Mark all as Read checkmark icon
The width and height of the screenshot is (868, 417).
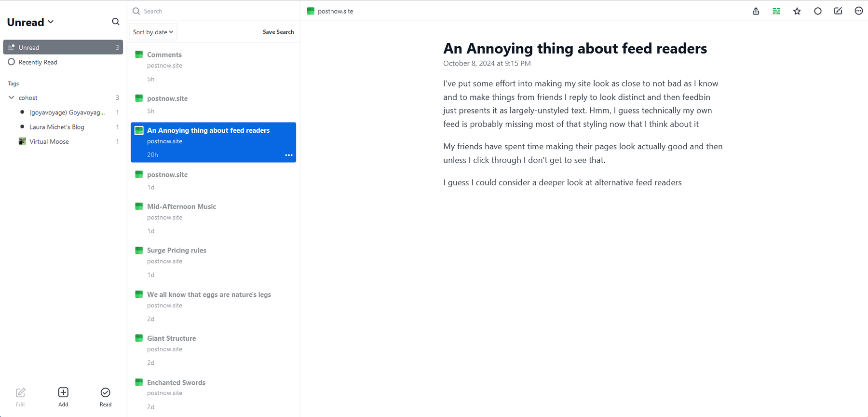pyautogui.click(x=106, y=397)
